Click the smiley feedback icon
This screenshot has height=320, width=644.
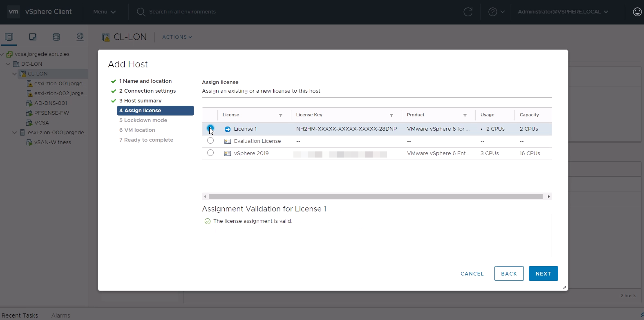tap(637, 12)
